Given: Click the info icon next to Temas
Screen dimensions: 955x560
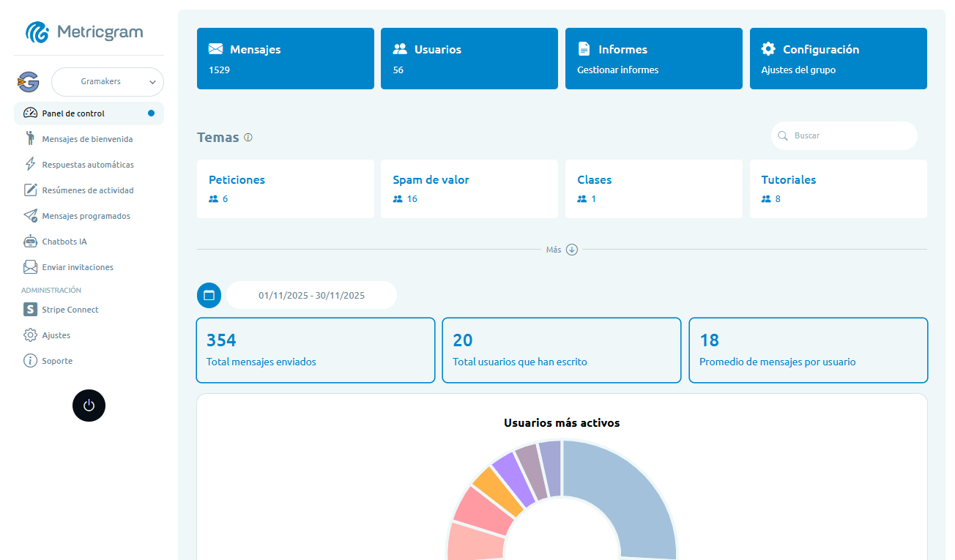Looking at the screenshot, I should pyautogui.click(x=248, y=136).
